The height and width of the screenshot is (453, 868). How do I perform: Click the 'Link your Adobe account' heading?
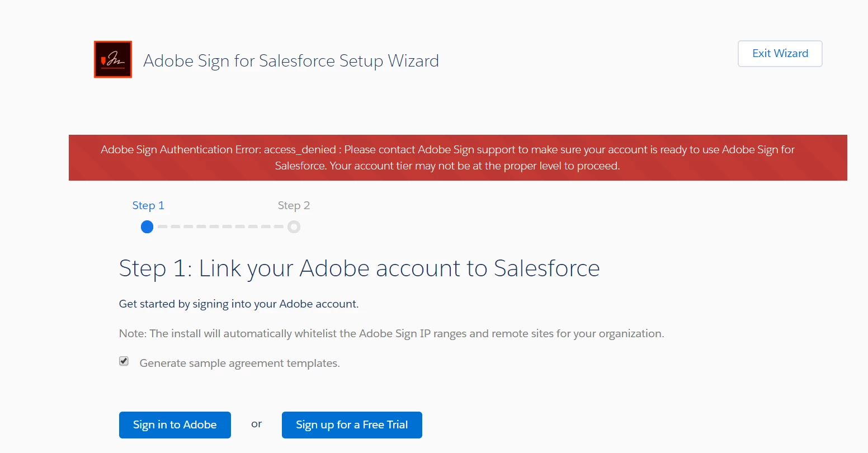pos(359,268)
